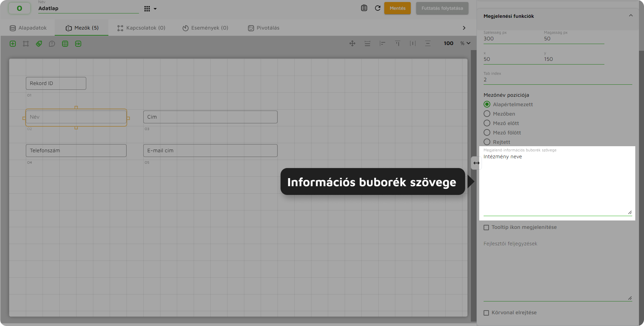Select the Név field on canvas
Viewport: 644px width, 326px height.
tap(76, 117)
